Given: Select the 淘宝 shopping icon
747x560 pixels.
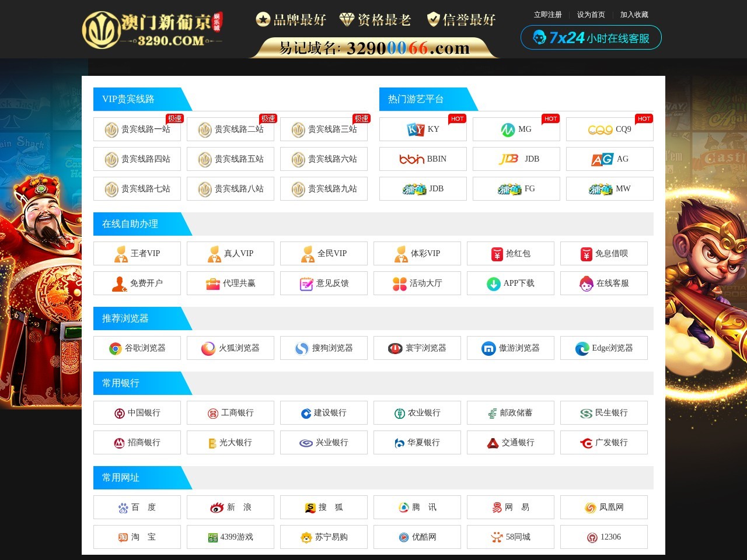Looking at the screenshot, I should [123, 537].
